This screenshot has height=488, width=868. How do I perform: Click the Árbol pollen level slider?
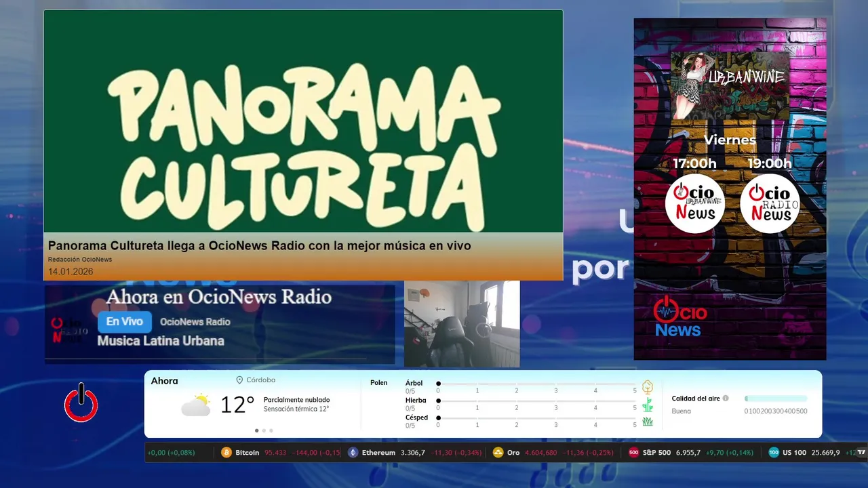click(537, 384)
